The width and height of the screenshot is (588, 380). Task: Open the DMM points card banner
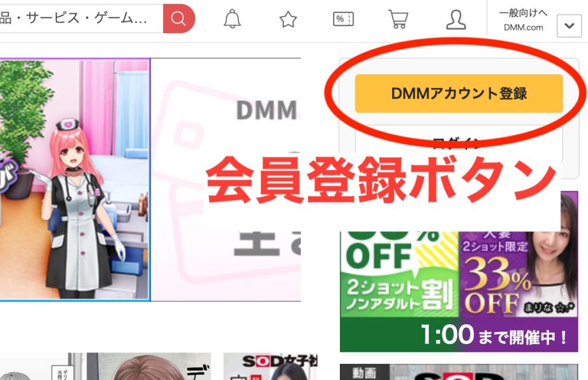point(226,180)
